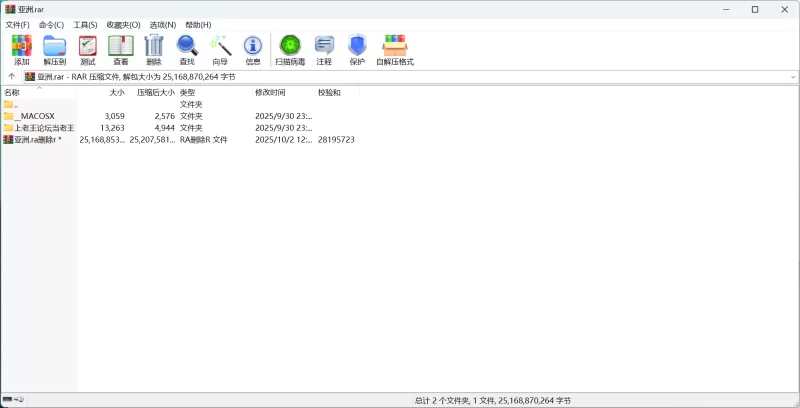Click the Add (添加) toolbar icon

pos(21,48)
